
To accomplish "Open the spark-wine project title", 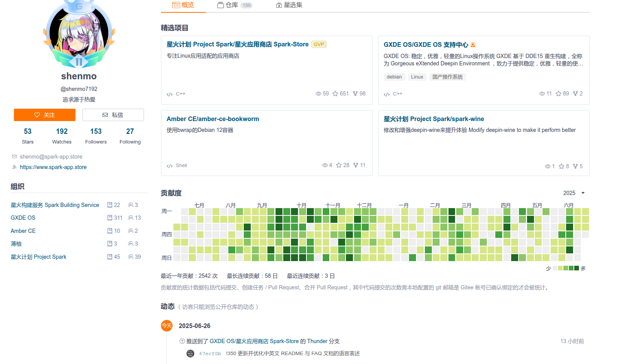I will tap(434, 119).
